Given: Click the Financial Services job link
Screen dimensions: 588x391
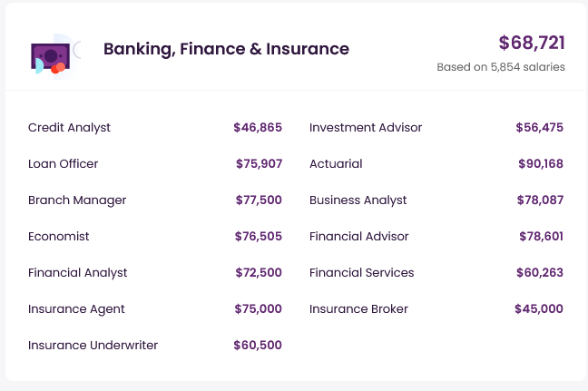Looking at the screenshot, I should point(361,273).
